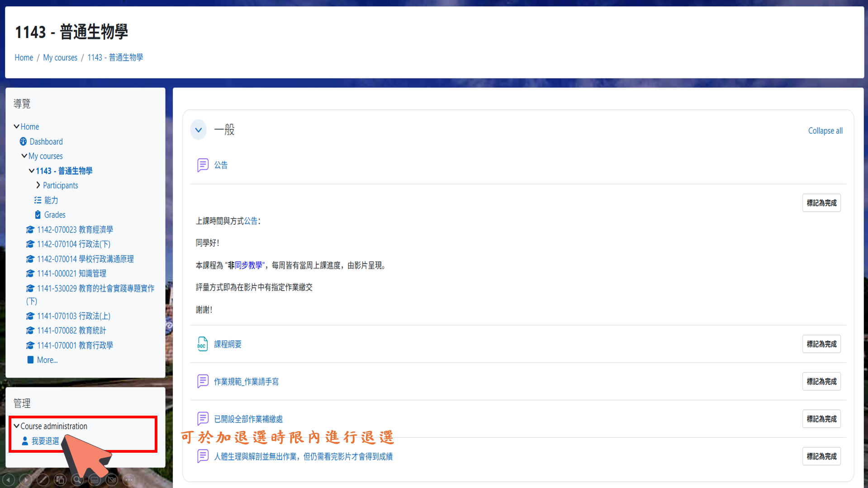Mark 課程綱要 as 標記為完成

[x=821, y=344]
